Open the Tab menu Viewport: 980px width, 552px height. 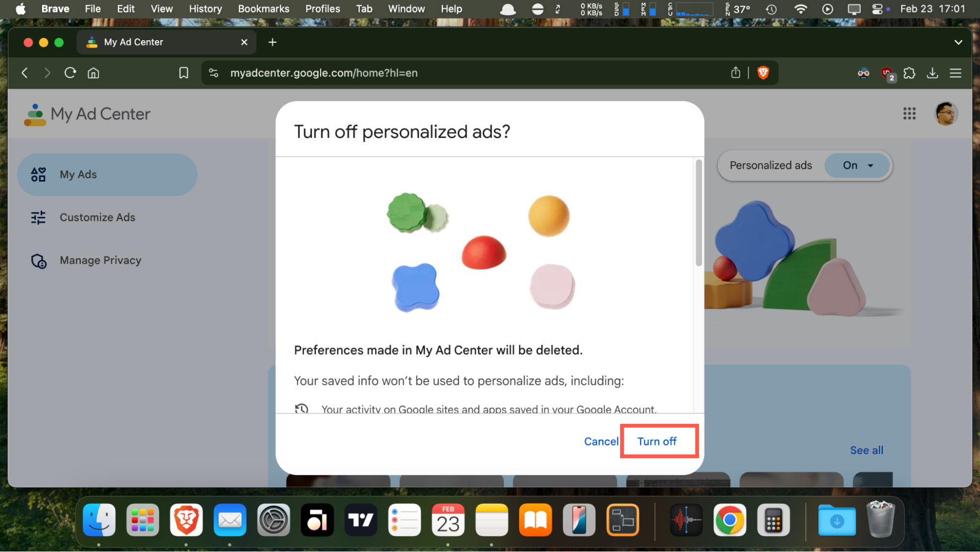[x=364, y=9]
